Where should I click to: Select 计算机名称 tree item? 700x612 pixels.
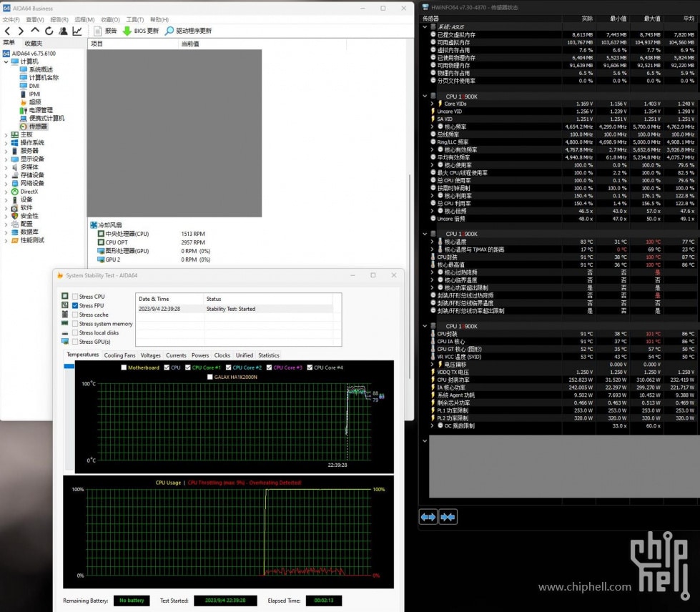pos(44,77)
